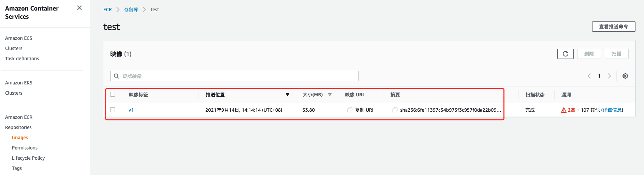The width and height of the screenshot is (644, 175).
Task: Click the refresh images icon button
Action: [x=565, y=54]
